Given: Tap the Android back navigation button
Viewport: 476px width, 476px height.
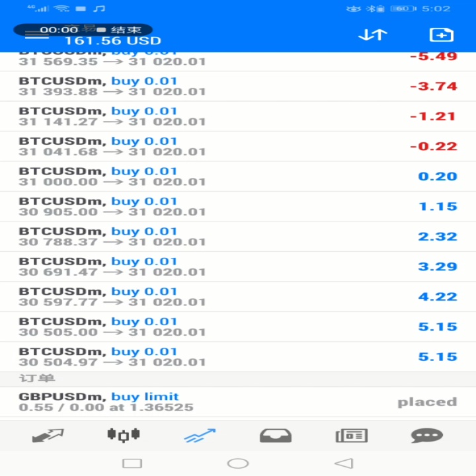Looking at the screenshot, I should [x=344, y=463].
